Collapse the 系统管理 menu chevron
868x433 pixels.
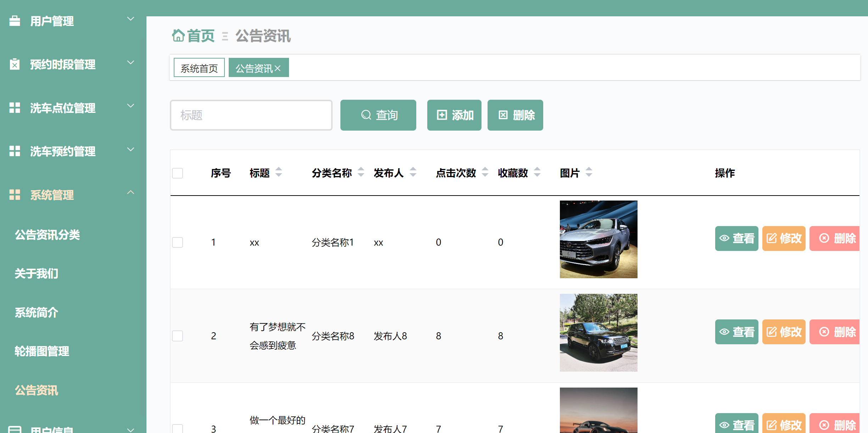(x=131, y=192)
